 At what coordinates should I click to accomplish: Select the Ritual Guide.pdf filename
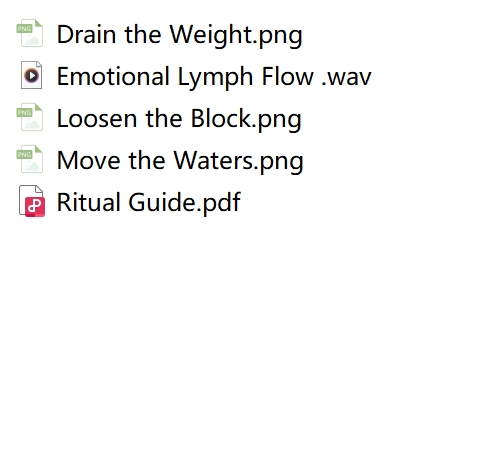tap(149, 202)
